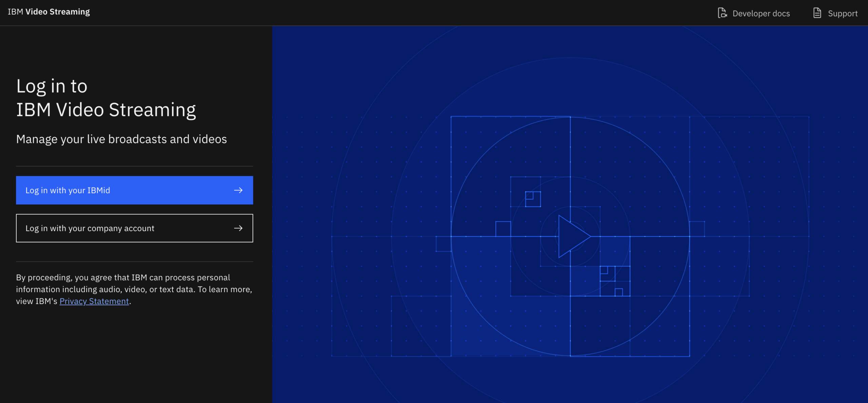Click the Support document icon

[x=817, y=13]
